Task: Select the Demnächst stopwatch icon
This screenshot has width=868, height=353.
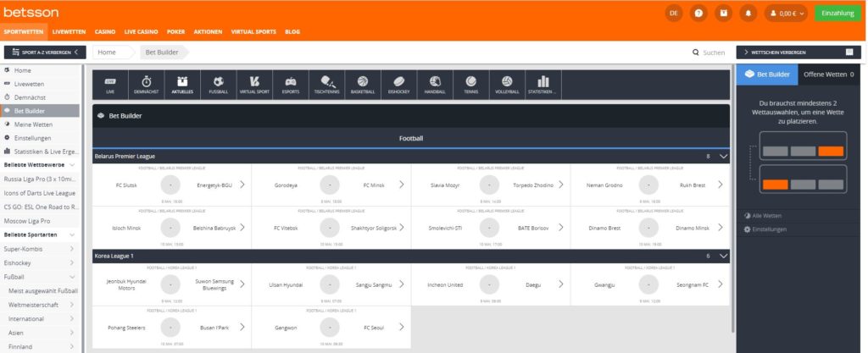Action: 146,85
